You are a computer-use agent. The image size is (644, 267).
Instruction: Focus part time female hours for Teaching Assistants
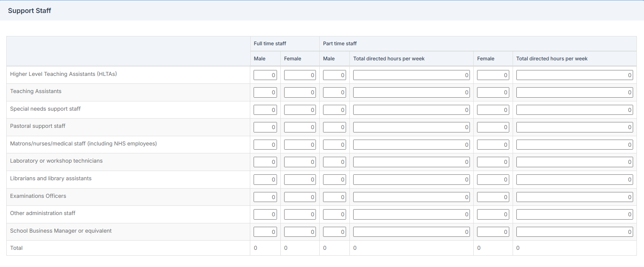[574, 92]
